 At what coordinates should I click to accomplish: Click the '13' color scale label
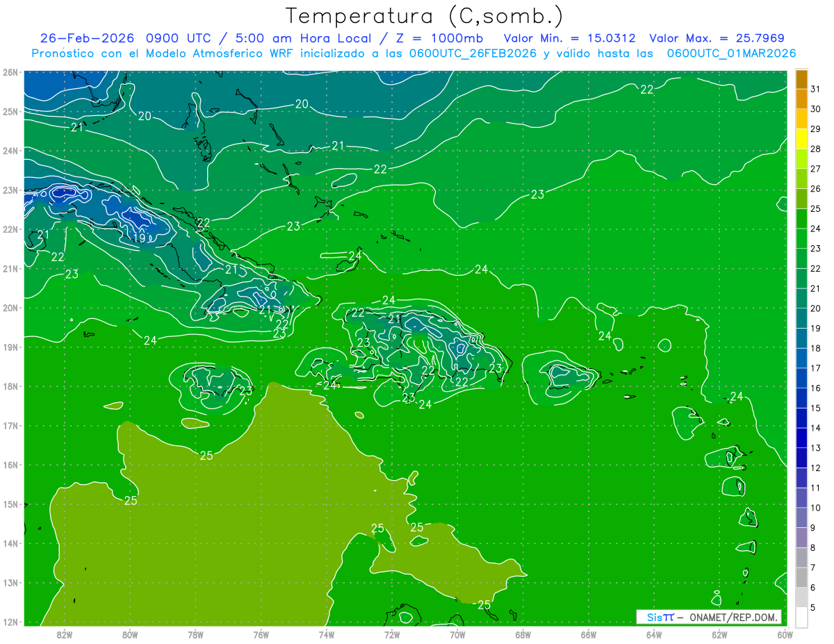coord(816,448)
